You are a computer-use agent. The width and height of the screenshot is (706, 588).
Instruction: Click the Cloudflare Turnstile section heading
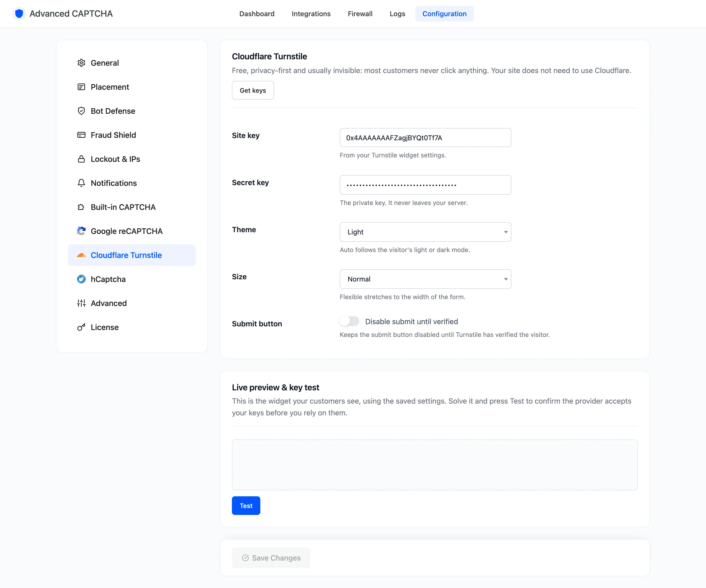[269, 56]
